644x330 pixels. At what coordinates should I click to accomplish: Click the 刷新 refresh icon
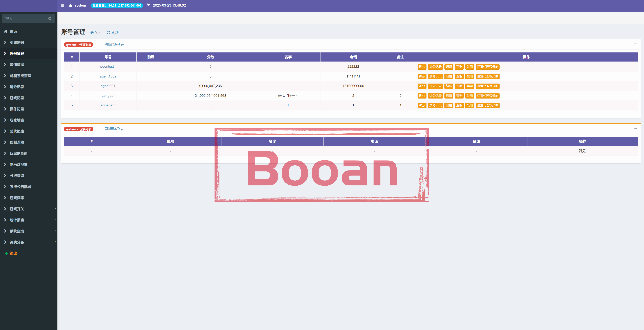click(109, 32)
